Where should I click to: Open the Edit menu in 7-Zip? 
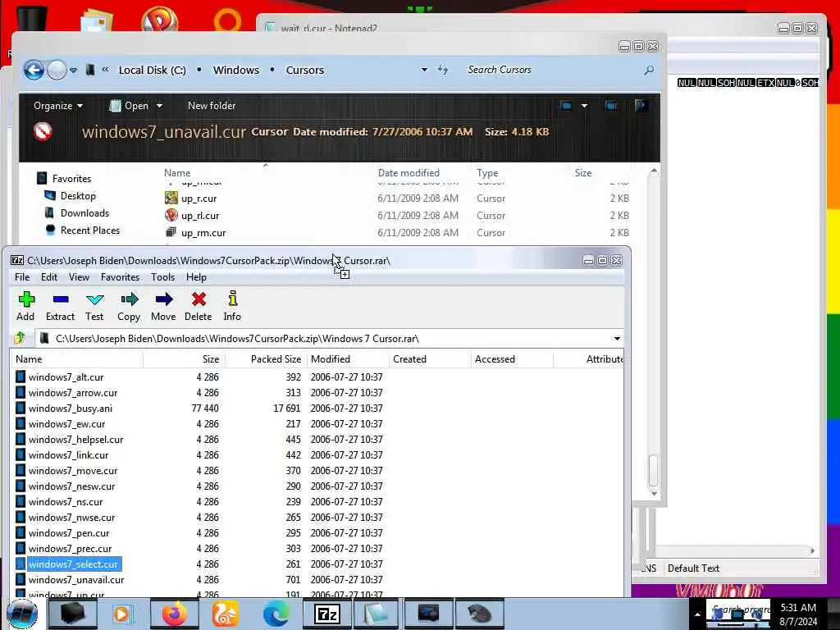coord(48,277)
